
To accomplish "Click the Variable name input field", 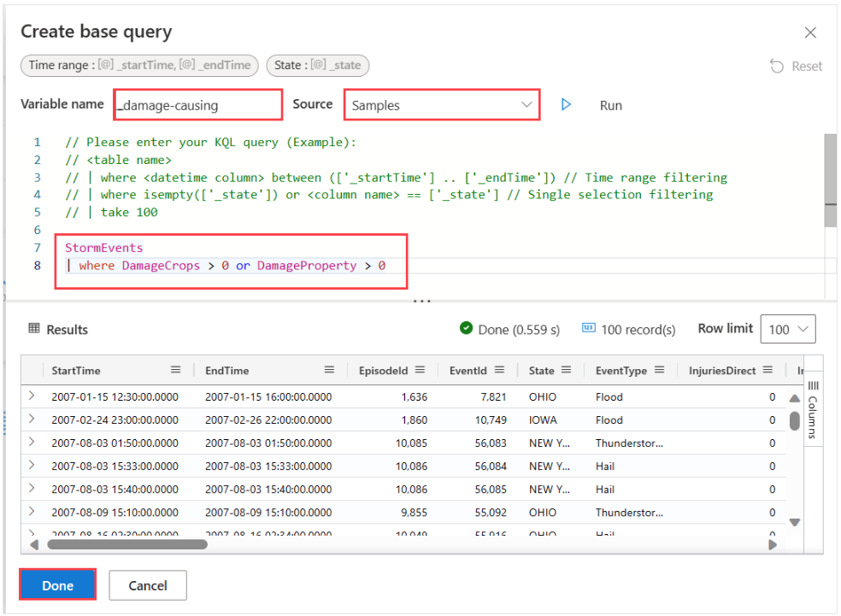I will click(x=198, y=105).
